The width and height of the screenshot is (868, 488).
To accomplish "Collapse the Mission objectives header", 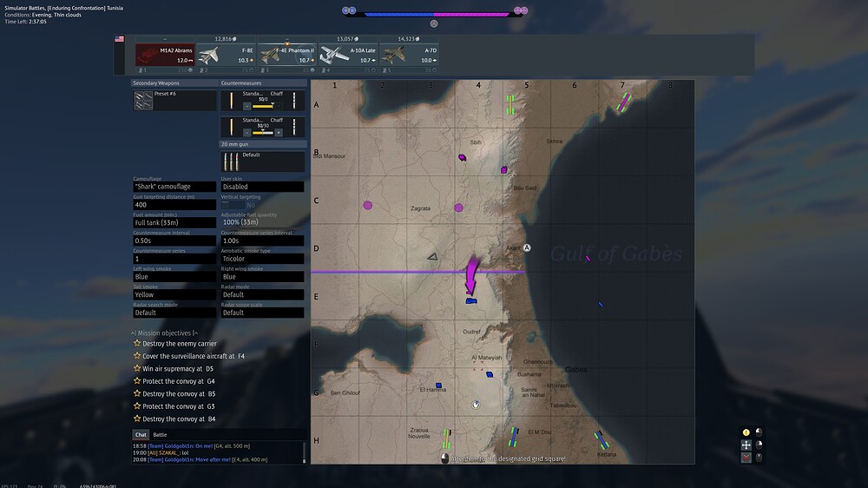I will [x=164, y=333].
